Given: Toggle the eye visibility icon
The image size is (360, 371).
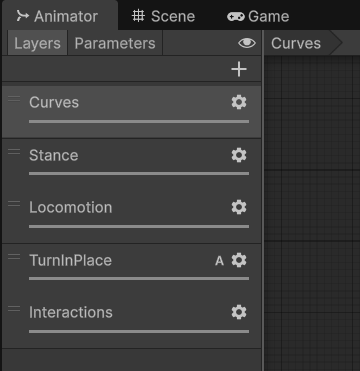Looking at the screenshot, I should pyautogui.click(x=247, y=43).
